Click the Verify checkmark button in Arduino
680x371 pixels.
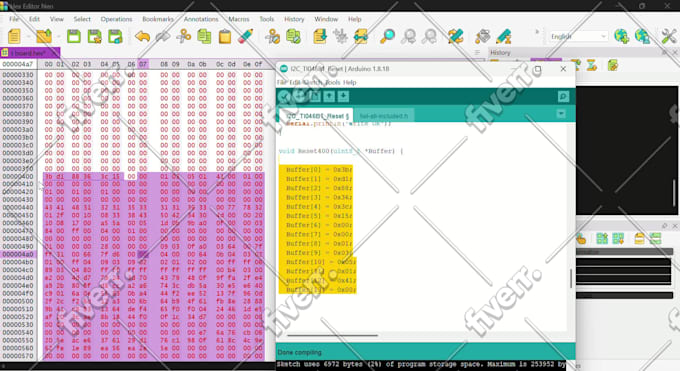tap(284, 96)
